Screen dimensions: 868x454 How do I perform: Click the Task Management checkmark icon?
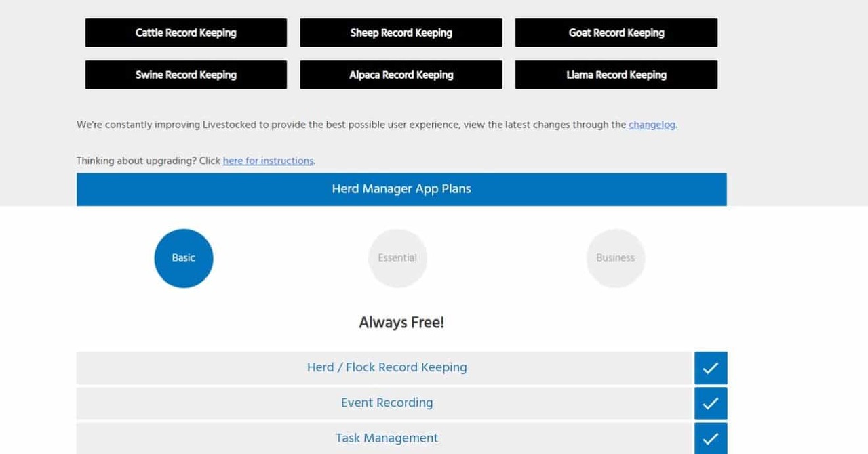point(710,438)
